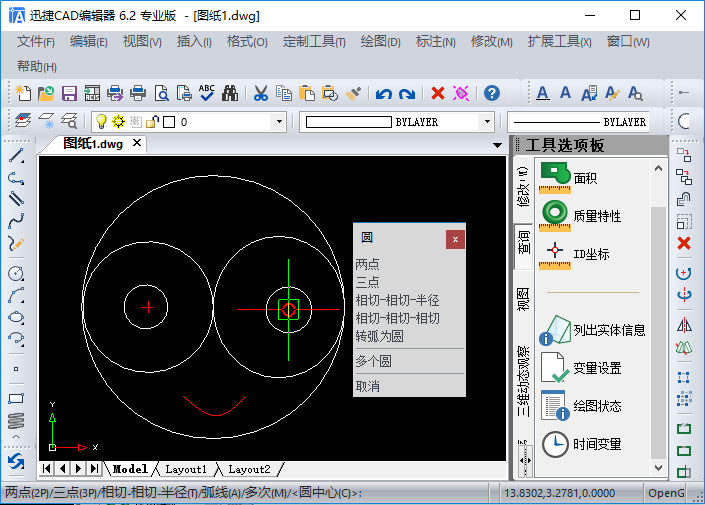
Task: Open the 文件(F) menu
Action: tap(36, 42)
